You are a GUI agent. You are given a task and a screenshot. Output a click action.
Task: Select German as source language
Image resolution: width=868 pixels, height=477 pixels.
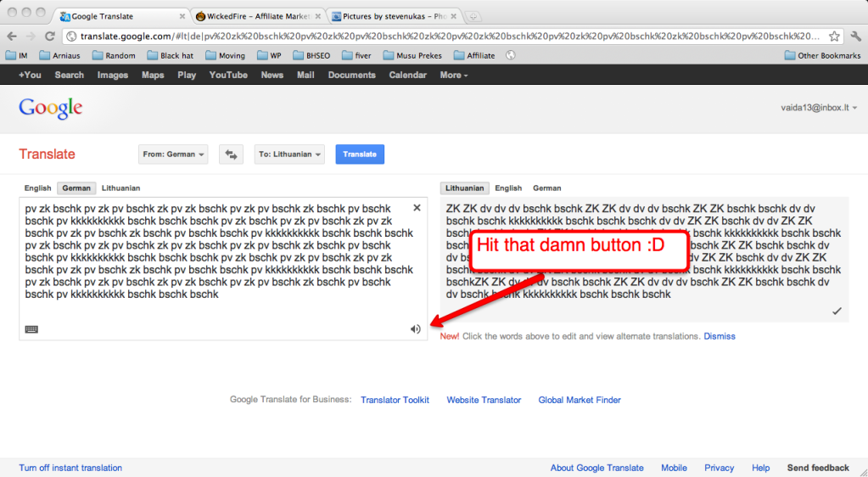click(x=76, y=188)
